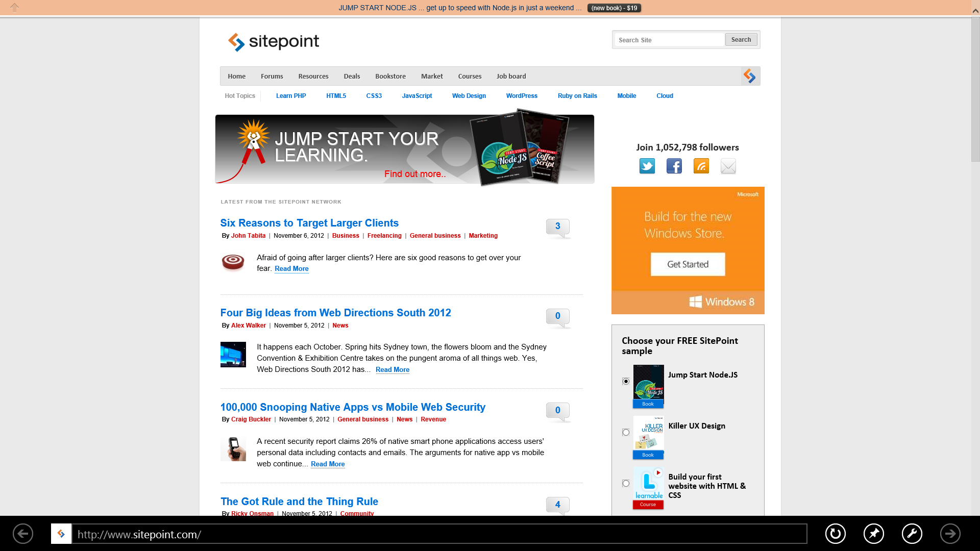
Task: Select the Build first website radio button
Action: coord(625,483)
